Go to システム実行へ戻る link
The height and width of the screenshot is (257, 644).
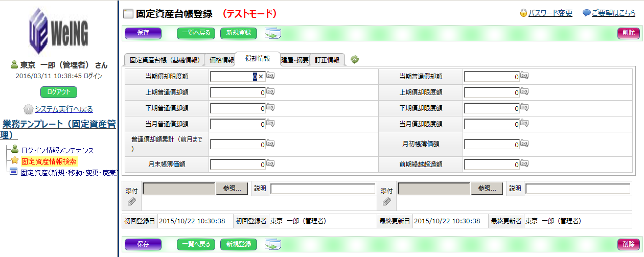(63, 109)
